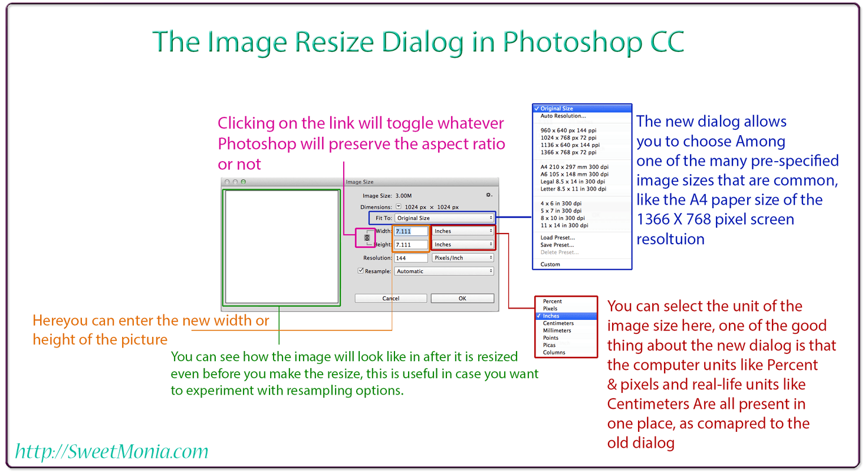Expand the Dimensions units disclosure arrow
The width and height of the screenshot is (868, 472).
(398, 207)
